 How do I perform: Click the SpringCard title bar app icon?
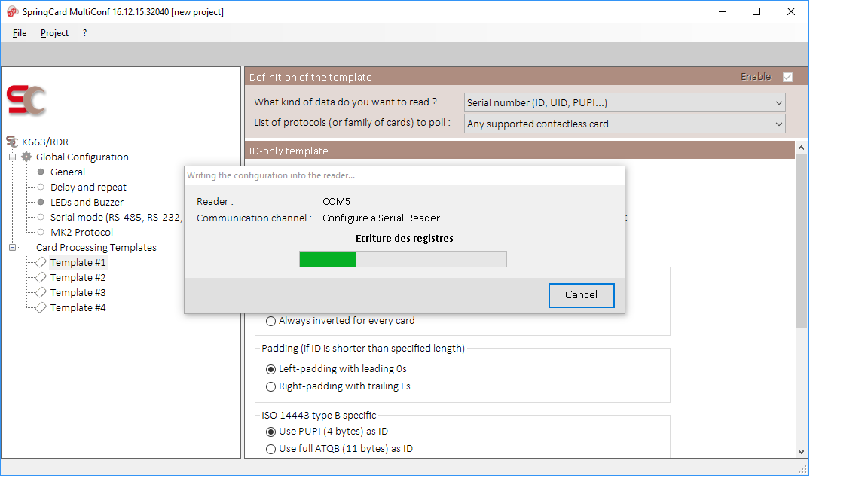12,11
